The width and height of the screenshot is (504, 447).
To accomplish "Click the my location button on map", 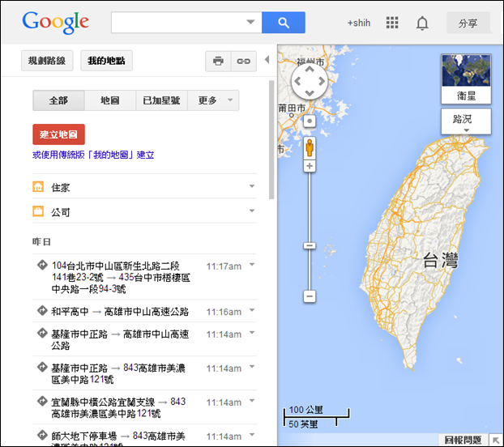I will pos(310,121).
